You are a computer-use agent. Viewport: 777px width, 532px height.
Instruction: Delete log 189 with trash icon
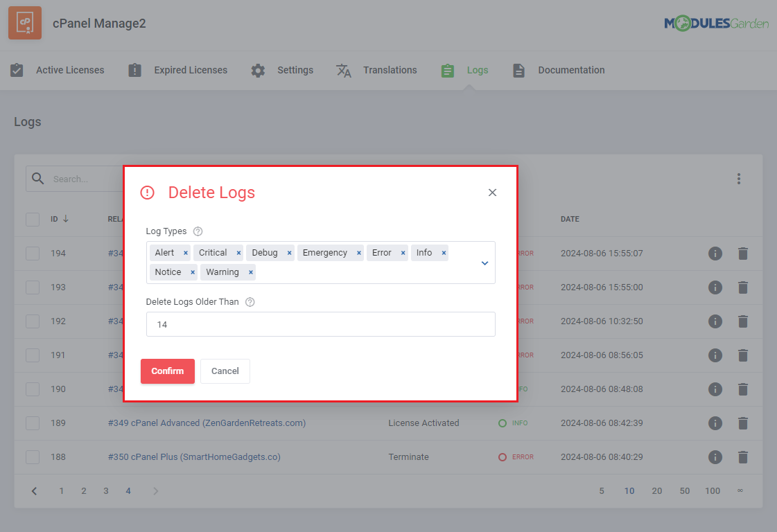point(743,423)
